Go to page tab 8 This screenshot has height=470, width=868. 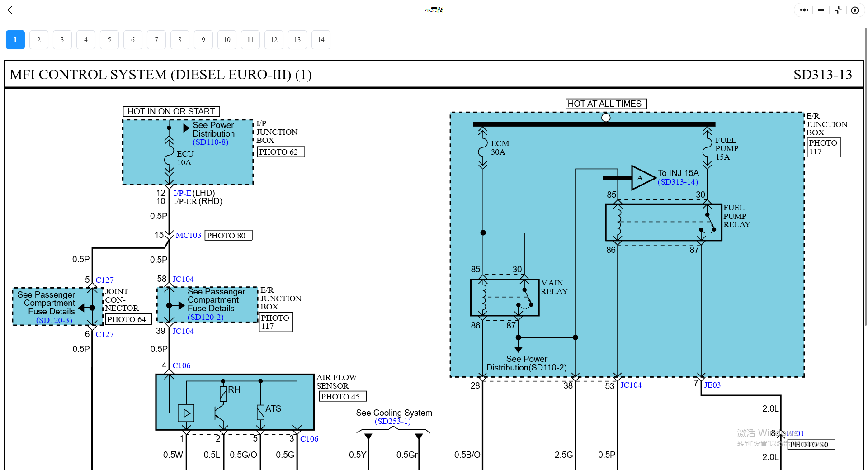pos(180,40)
